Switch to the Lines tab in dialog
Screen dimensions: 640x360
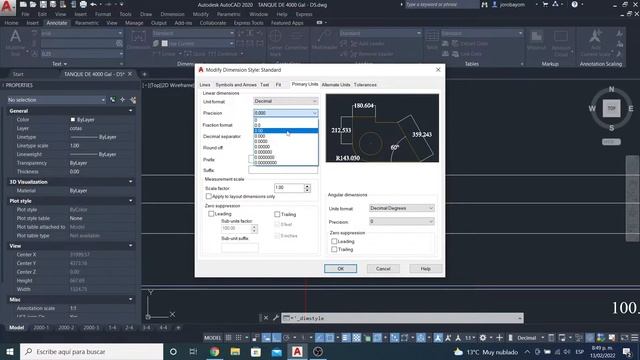click(x=205, y=84)
